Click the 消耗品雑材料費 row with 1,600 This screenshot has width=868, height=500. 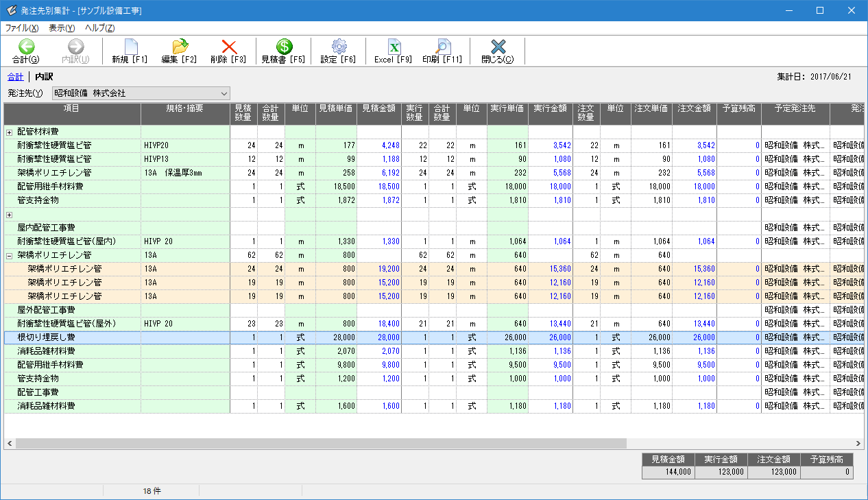[x=433, y=406]
